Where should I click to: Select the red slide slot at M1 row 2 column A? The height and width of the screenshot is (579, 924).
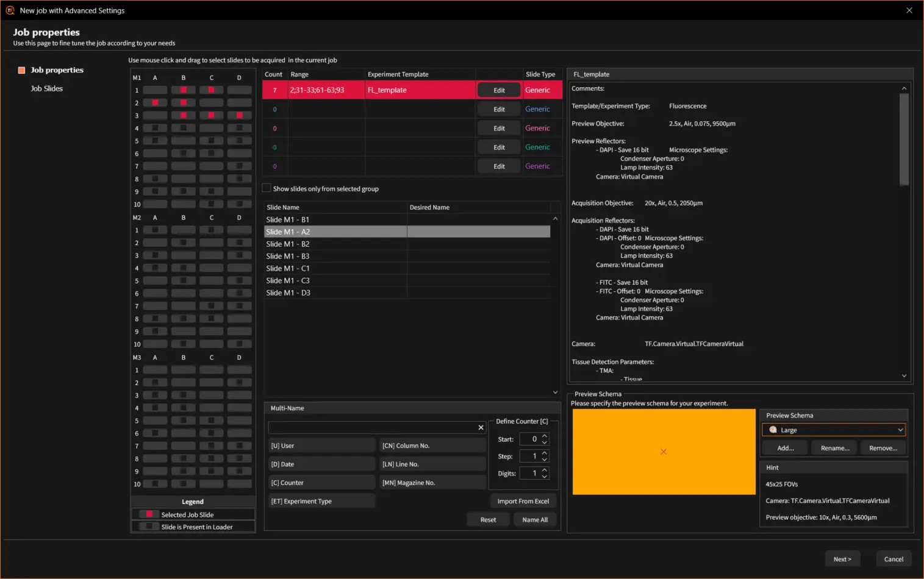pyautogui.click(x=155, y=103)
